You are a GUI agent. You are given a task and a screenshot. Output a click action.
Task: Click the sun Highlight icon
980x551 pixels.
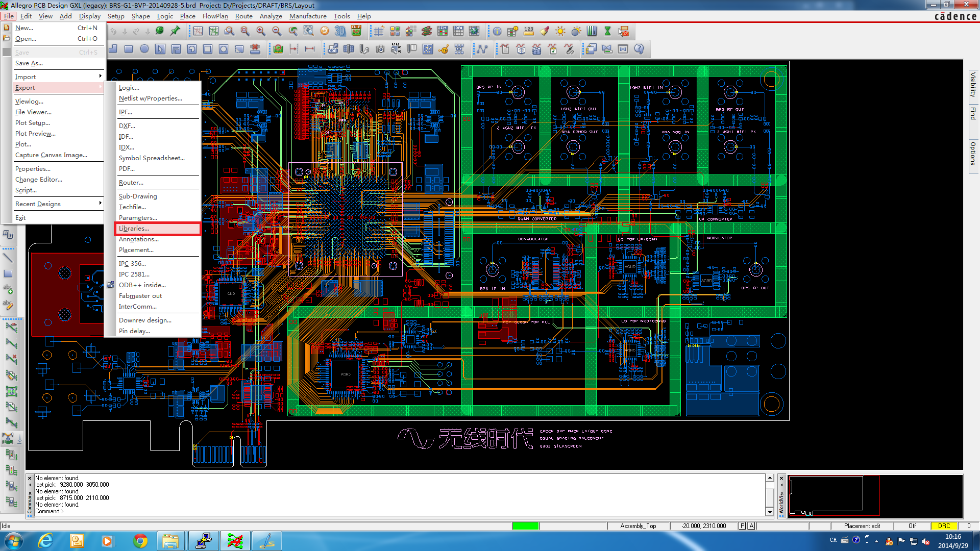point(560,31)
